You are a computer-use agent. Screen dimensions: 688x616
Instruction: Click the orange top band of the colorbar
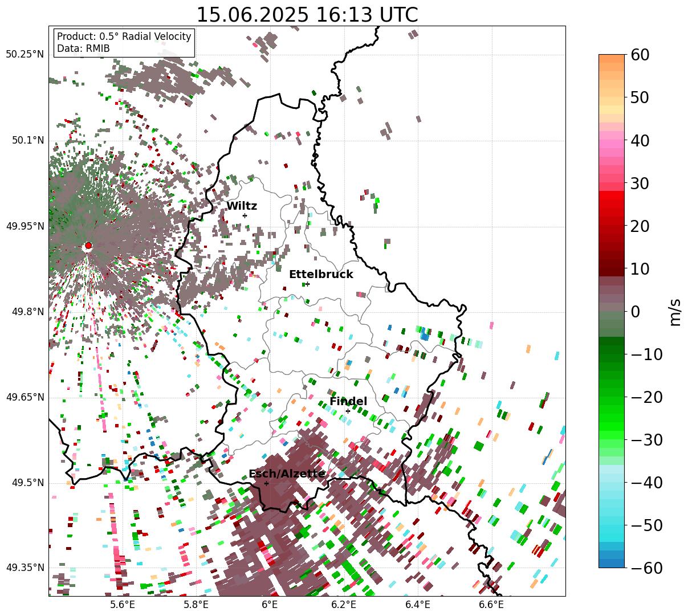point(612,59)
